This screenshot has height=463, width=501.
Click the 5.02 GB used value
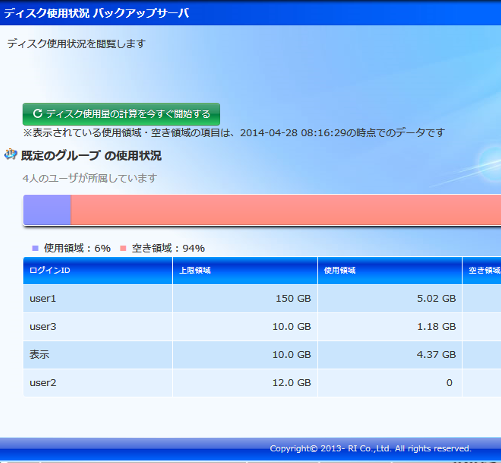pyautogui.click(x=436, y=298)
